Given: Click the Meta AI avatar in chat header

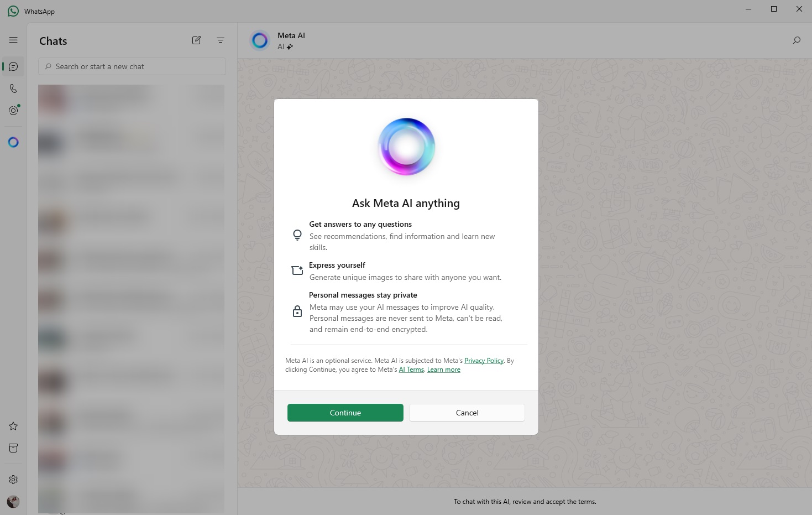Looking at the screenshot, I should 259,40.
